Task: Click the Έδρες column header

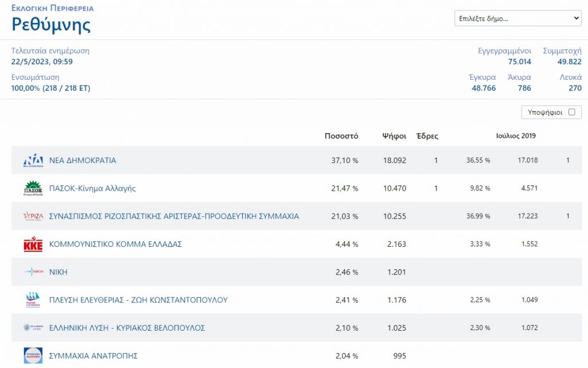Action: (x=427, y=136)
